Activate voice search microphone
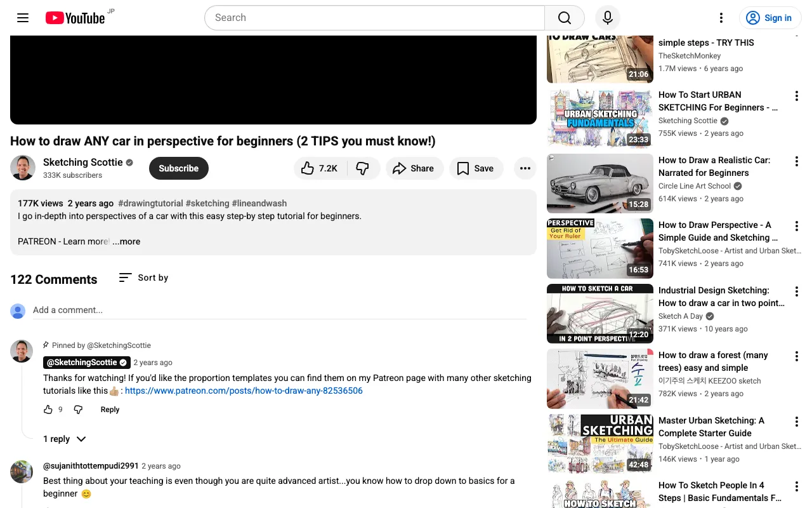This screenshot has width=812, height=508. click(607, 18)
